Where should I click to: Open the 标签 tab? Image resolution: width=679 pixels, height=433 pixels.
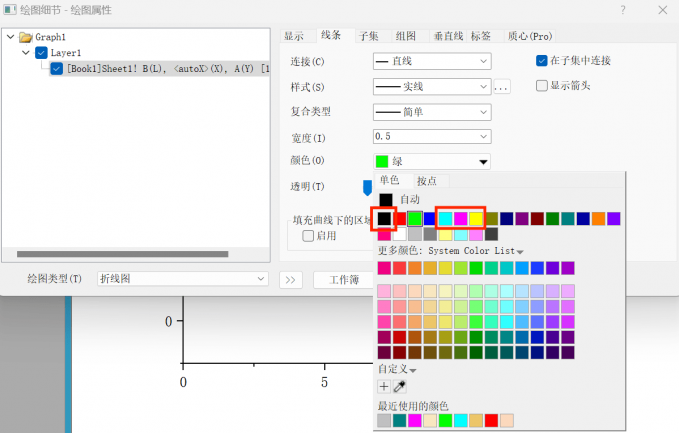[x=481, y=36]
